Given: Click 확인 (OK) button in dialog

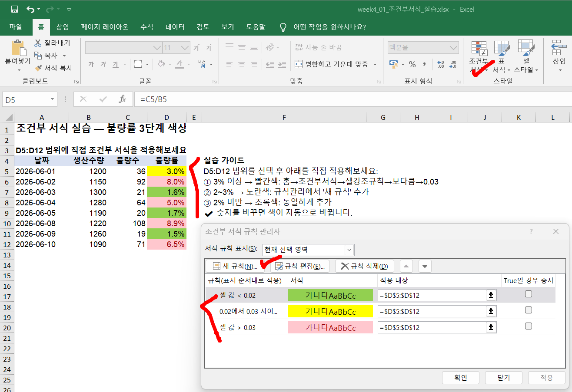Looking at the screenshot, I should 461,377.
